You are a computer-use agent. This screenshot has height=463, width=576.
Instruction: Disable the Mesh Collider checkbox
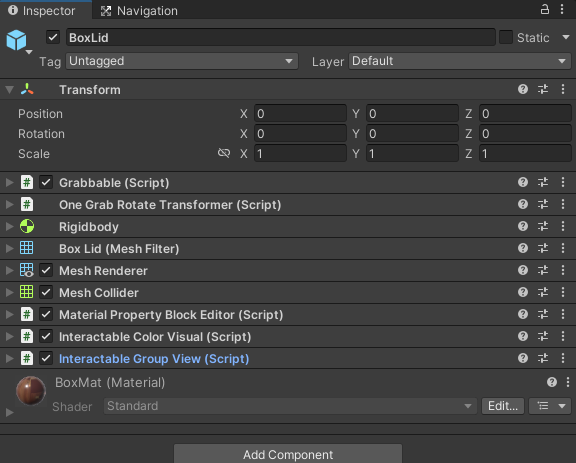(46, 292)
